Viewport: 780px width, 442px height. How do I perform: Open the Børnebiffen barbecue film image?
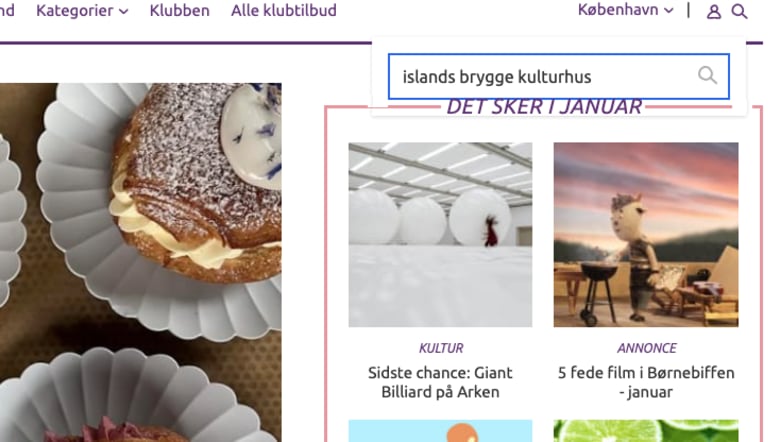point(646,235)
